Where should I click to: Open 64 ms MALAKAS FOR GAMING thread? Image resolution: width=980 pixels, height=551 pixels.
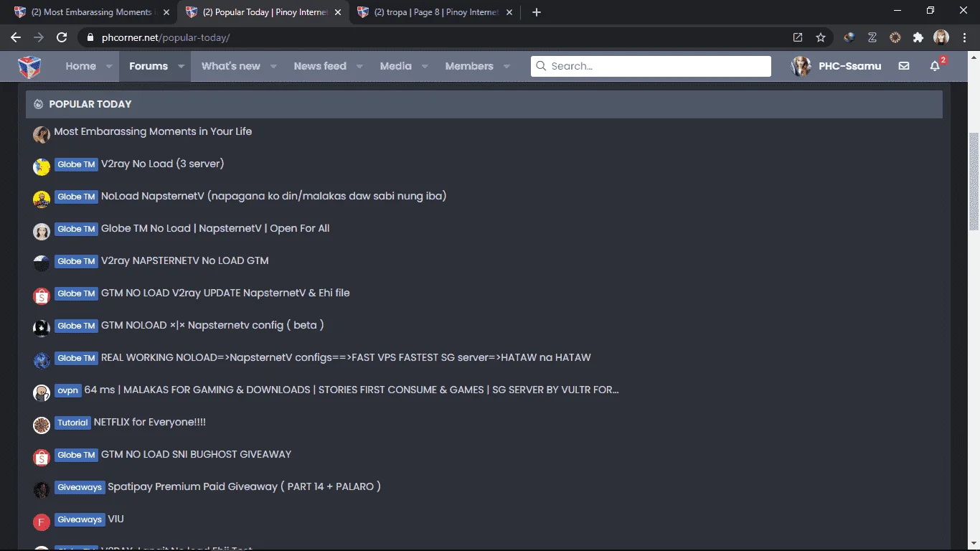click(352, 390)
